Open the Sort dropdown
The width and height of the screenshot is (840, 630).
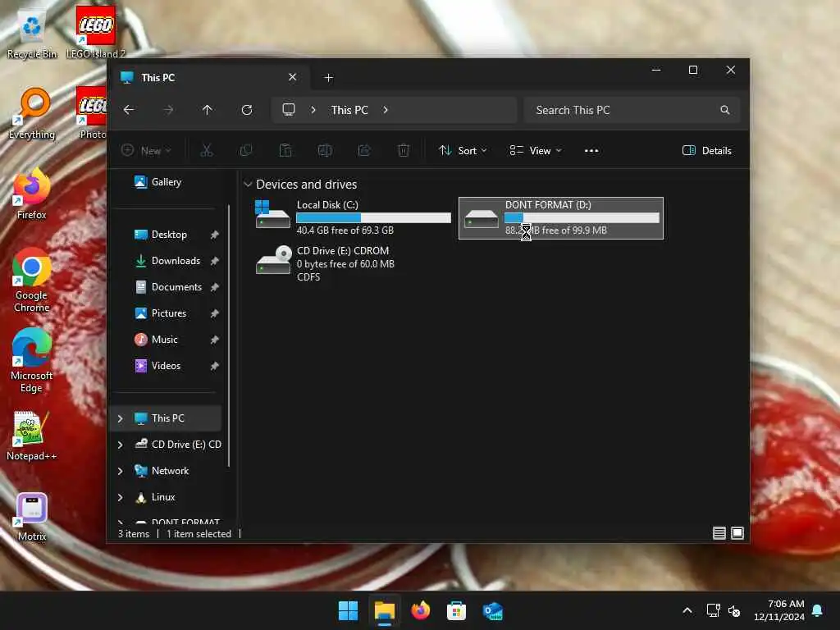coord(463,151)
